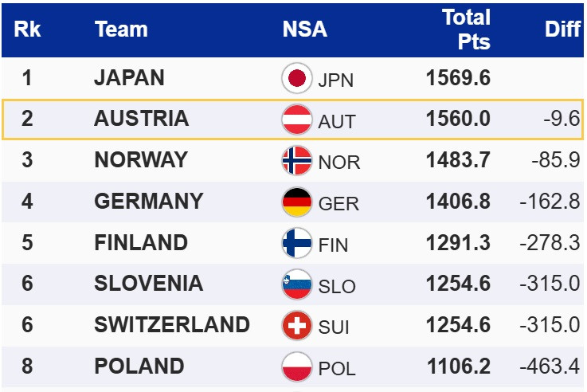The width and height of the screenshot is (587, 392).
Task: Open the GERMANY team entry
Action: (148, 202)
